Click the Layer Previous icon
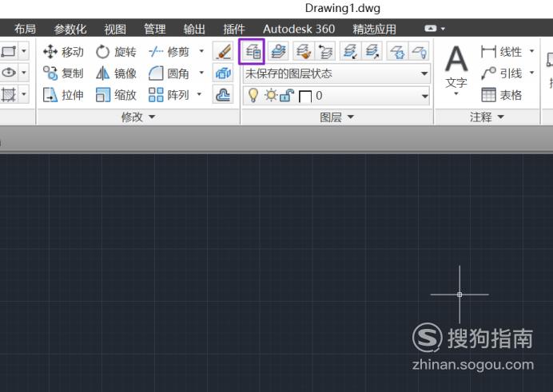Viewport: 553px width, 392px height. [x=325, y=52]
